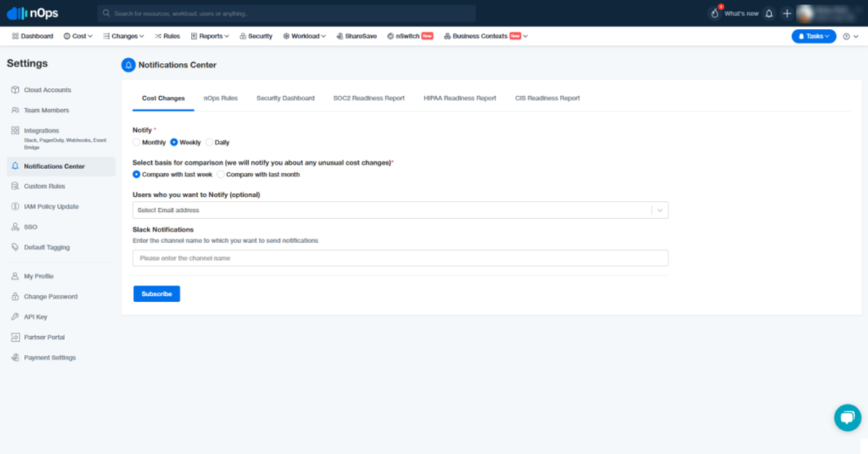Click the Default Tagging tag icon

tap(15, 247)
